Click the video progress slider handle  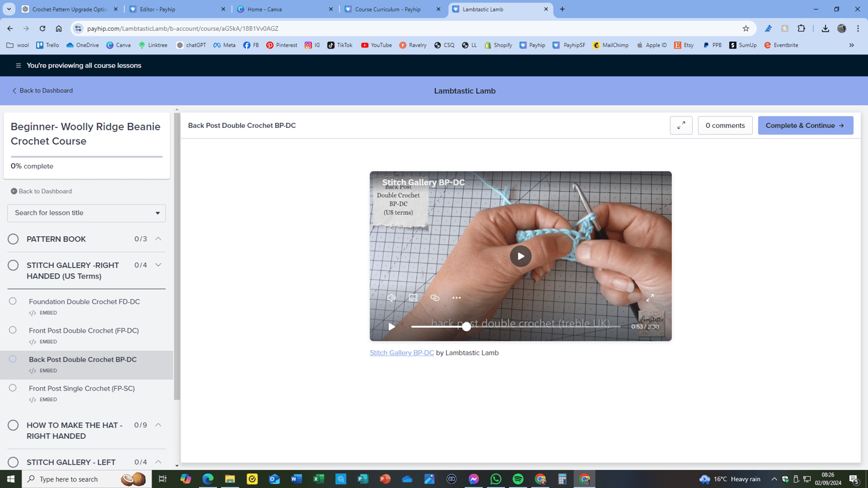466,326
